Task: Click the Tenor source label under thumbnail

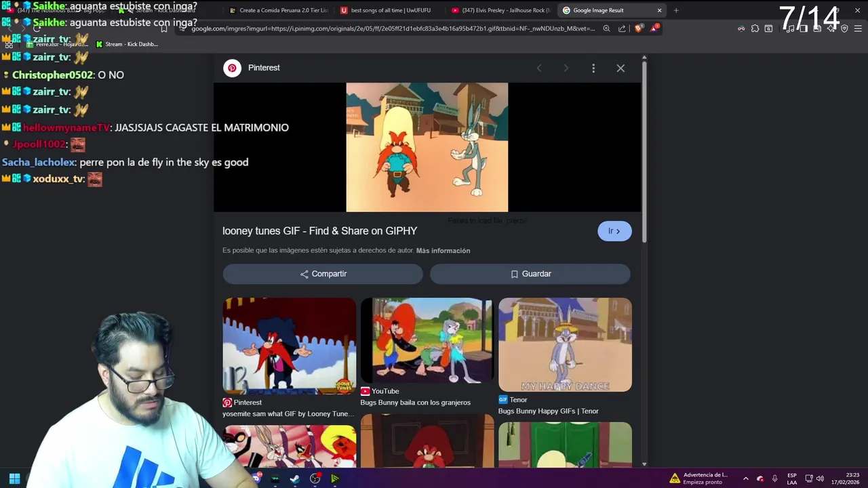Action: (x=513, y=400)
